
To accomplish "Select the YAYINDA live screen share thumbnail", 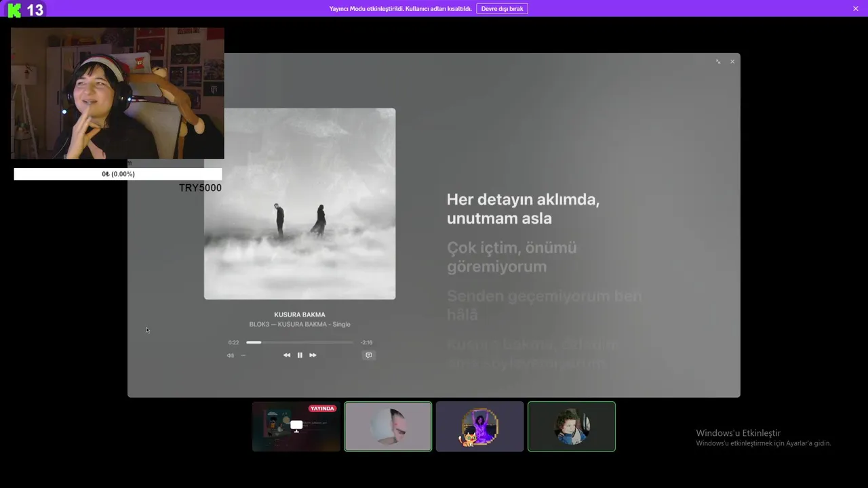I will coord(296,426).
